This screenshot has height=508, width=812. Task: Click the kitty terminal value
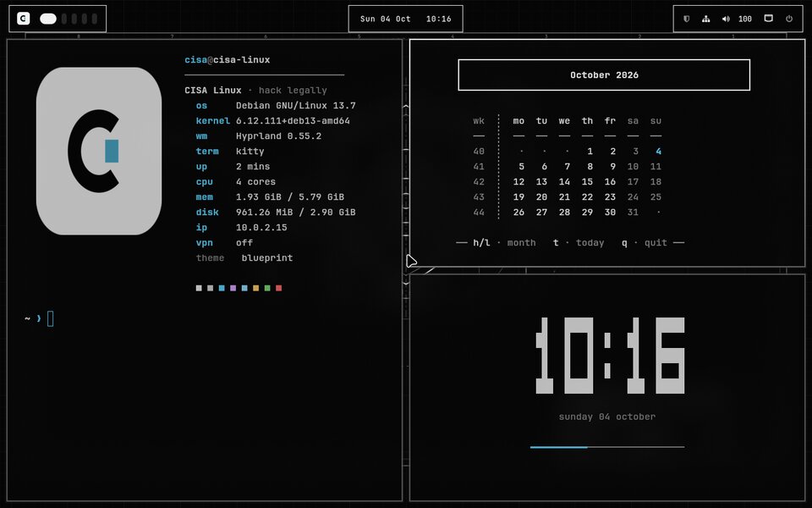coord(250,152)
